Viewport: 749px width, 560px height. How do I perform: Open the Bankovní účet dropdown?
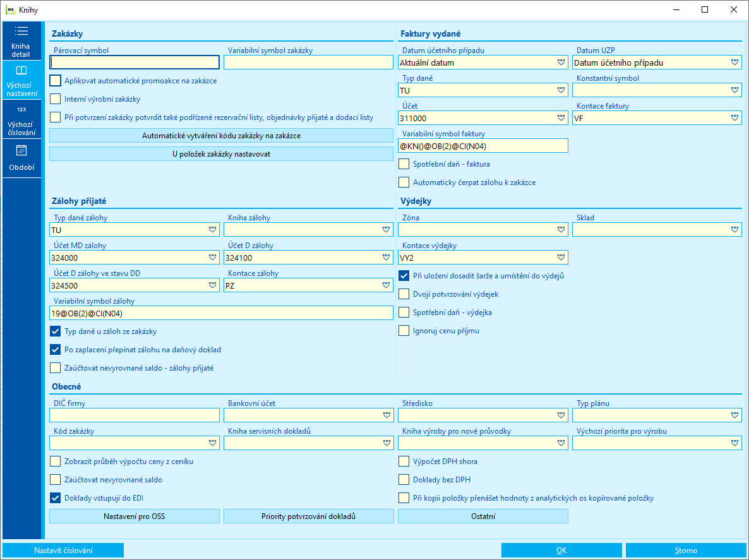click(x=386, y=415)
